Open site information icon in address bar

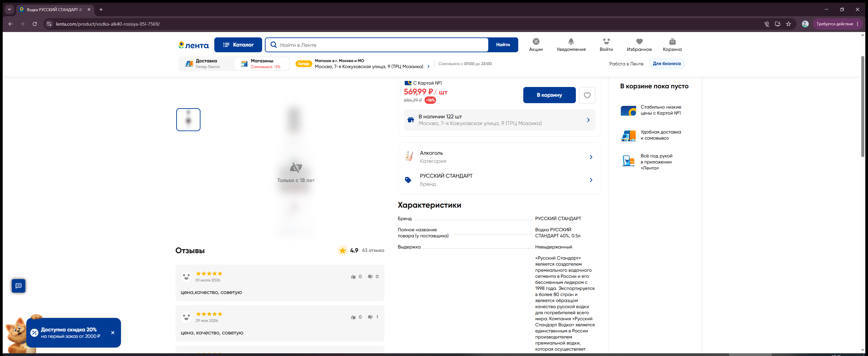click(x=49, y=24)
